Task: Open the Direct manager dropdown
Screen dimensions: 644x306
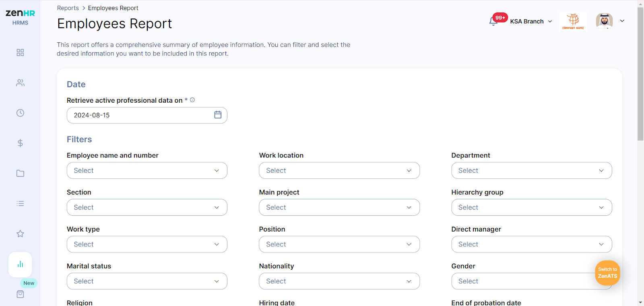Action: tap(532, 244)
